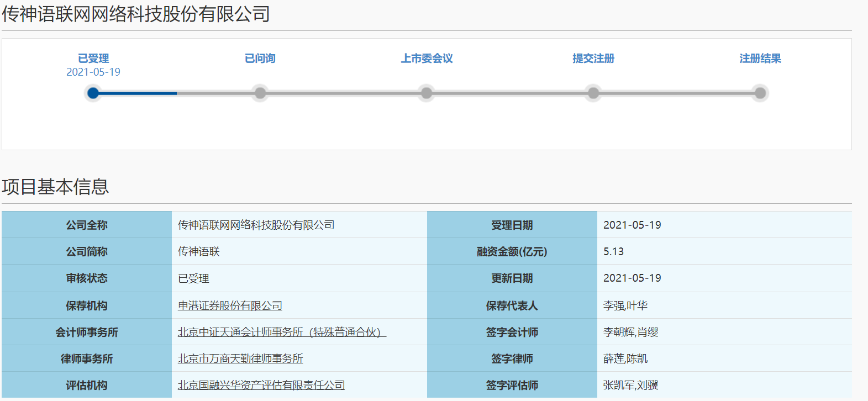Click the 注册结果 progress step dot
Viewport: 868px width, 401px height.
pos(760,93)
